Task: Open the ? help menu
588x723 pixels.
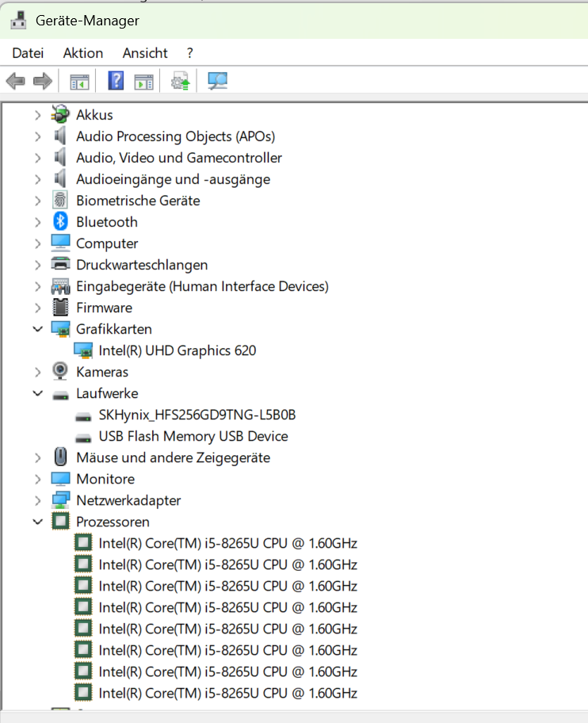Action: [x=190, y=53]
